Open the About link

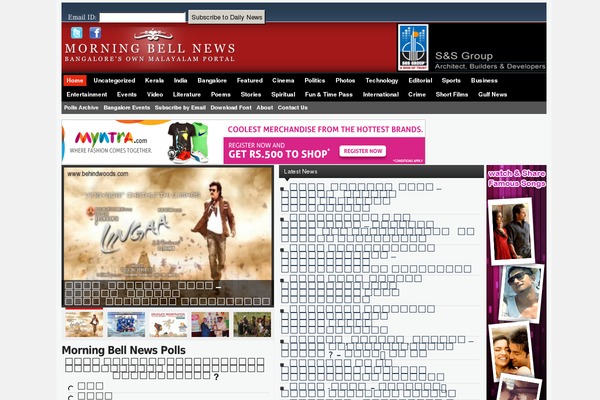click(265, 108)
